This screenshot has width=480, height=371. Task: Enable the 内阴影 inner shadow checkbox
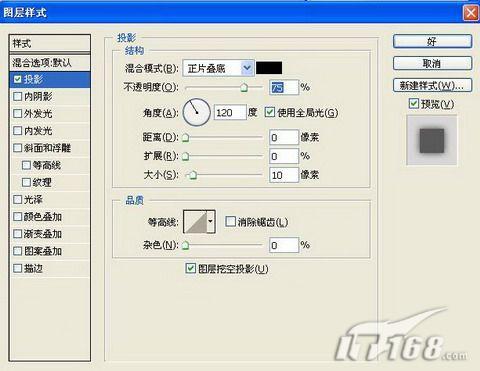(18, 96)
